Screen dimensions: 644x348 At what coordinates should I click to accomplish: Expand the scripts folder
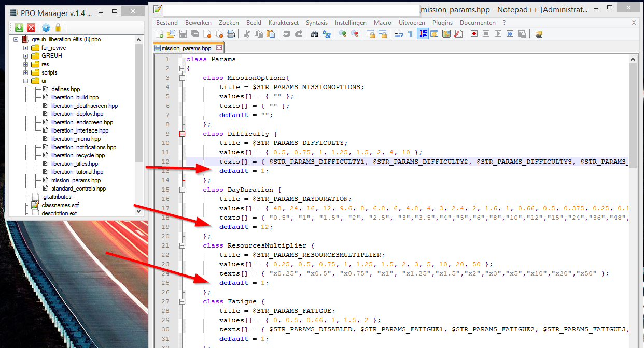pos(25,72)
